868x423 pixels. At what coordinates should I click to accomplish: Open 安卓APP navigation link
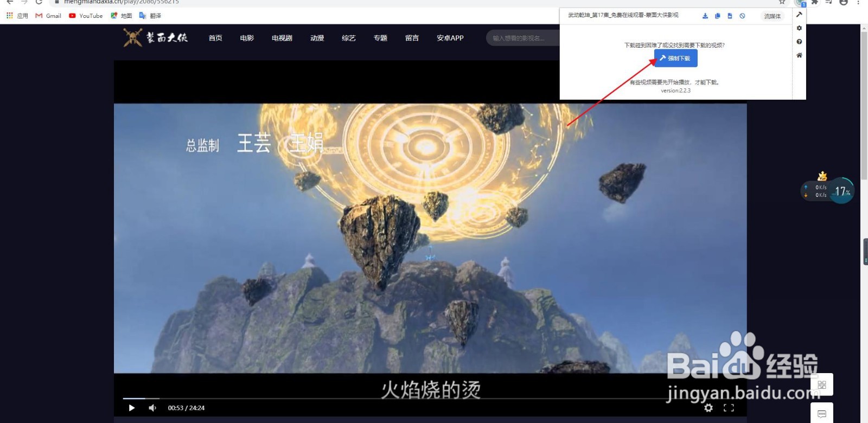point(450,38)
